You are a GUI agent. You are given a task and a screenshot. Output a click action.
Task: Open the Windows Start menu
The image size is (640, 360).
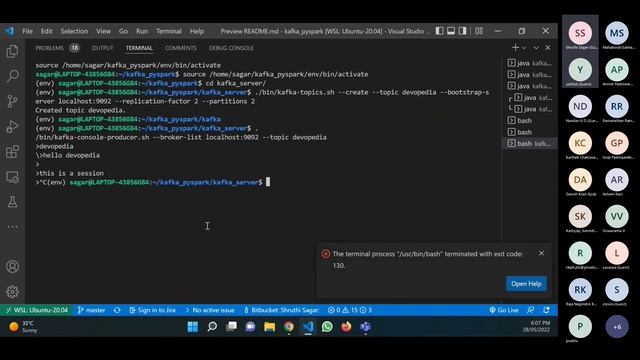193,327
